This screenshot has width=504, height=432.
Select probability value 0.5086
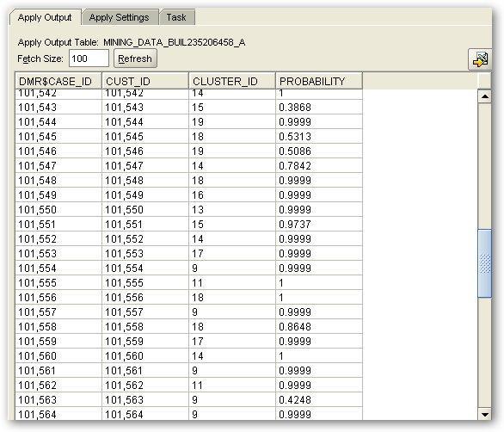(x=319, y=151)
